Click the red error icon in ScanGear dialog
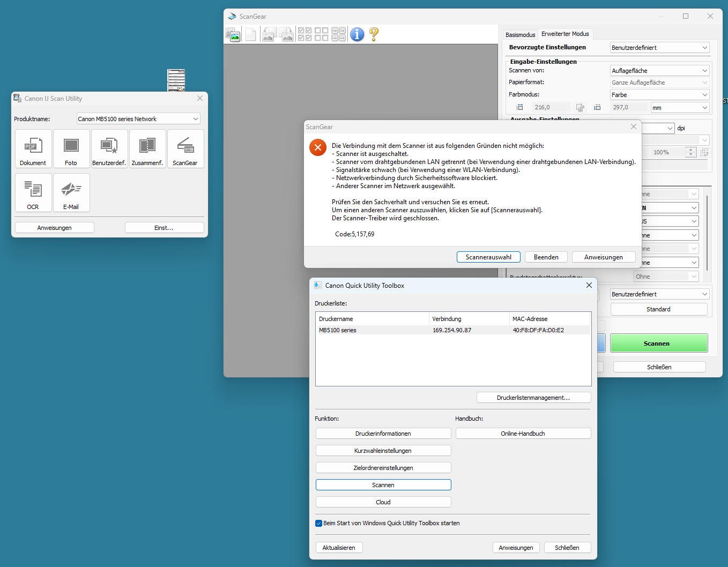This screenshot has height=567, width=728. 318,147
